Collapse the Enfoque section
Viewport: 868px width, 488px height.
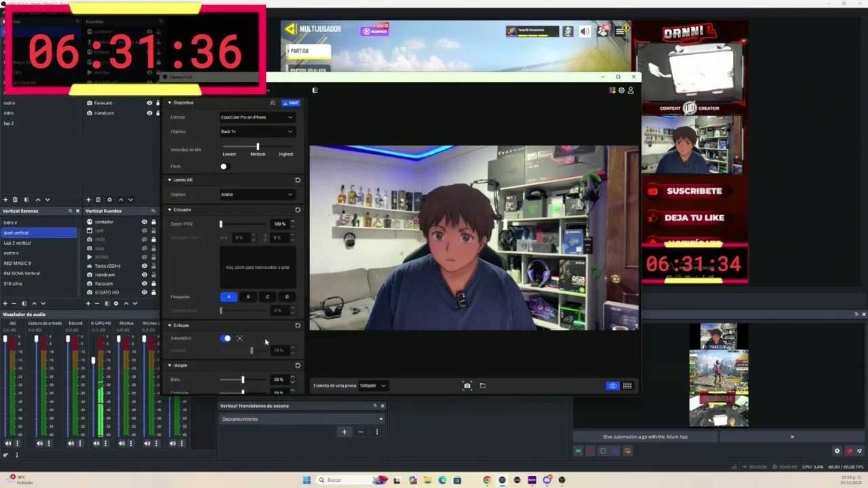[170, 325]
